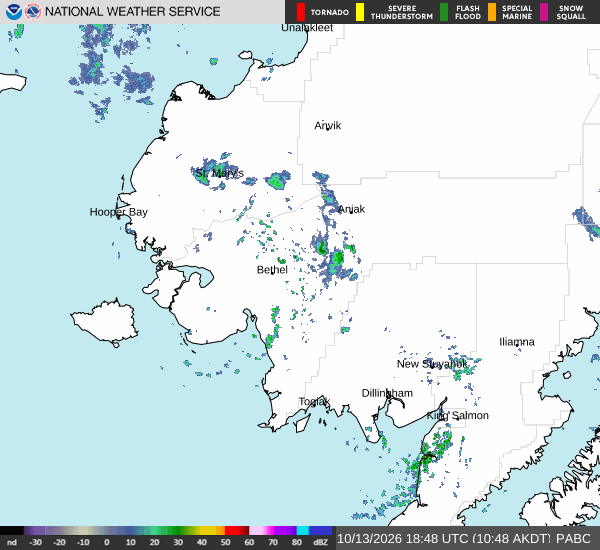Click the New Stuyahok city label

tap(432, 364)
